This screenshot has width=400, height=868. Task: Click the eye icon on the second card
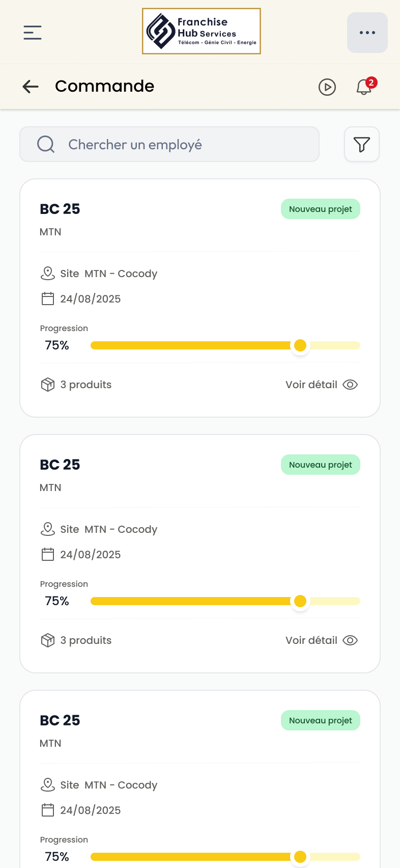click(350, 640)
